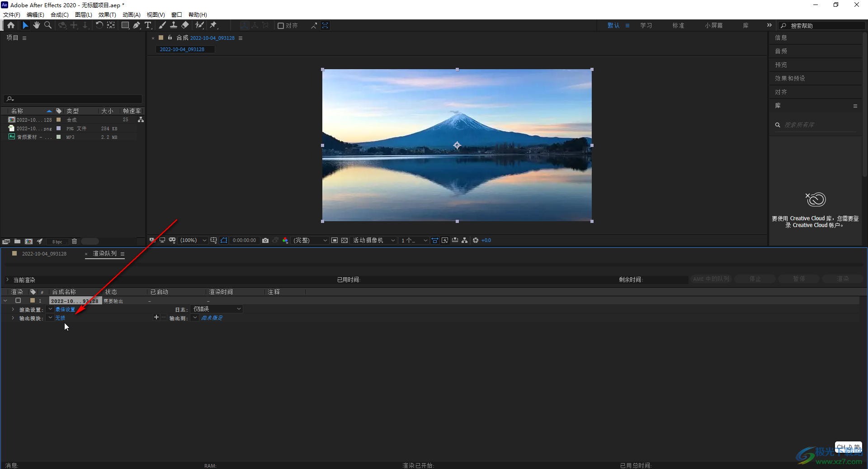Toggle the composition viewer lock icon

(170, 38)
